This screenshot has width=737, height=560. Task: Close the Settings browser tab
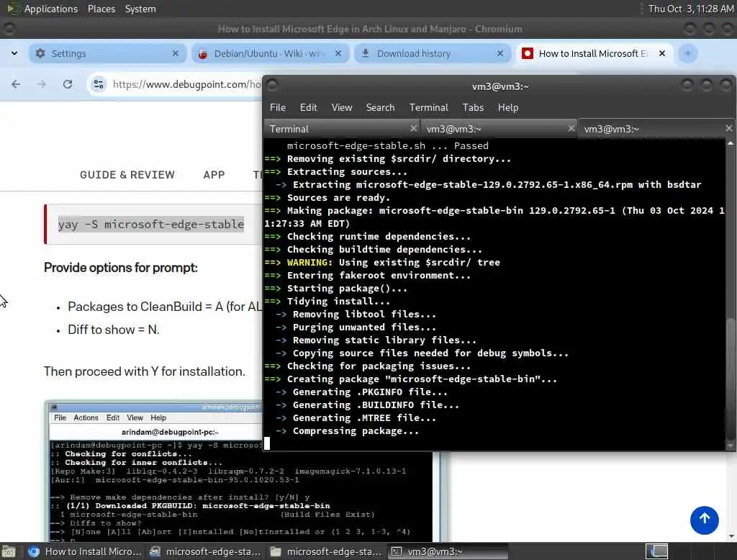[176, 53]
